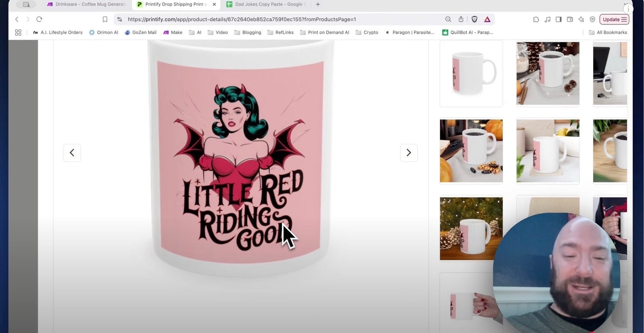Viewport: 644px width, 333px height.
Task: Expand the Blogging bookmarks folder
Action: click(x=248, y=33)
